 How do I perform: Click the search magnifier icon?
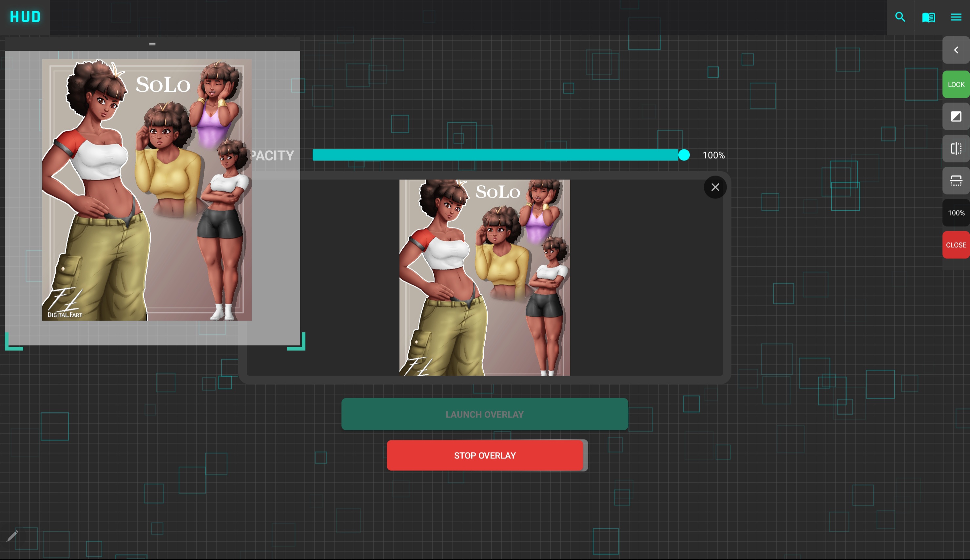click(x=900, y=17)
